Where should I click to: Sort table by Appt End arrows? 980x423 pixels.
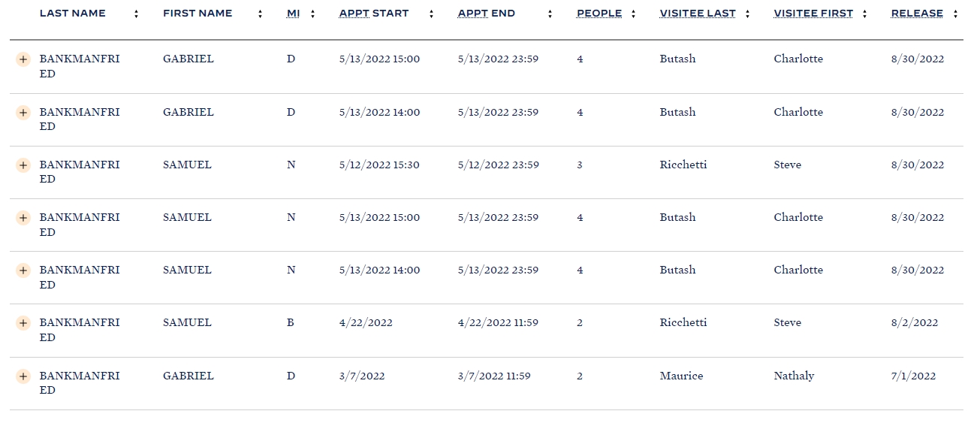550,14
